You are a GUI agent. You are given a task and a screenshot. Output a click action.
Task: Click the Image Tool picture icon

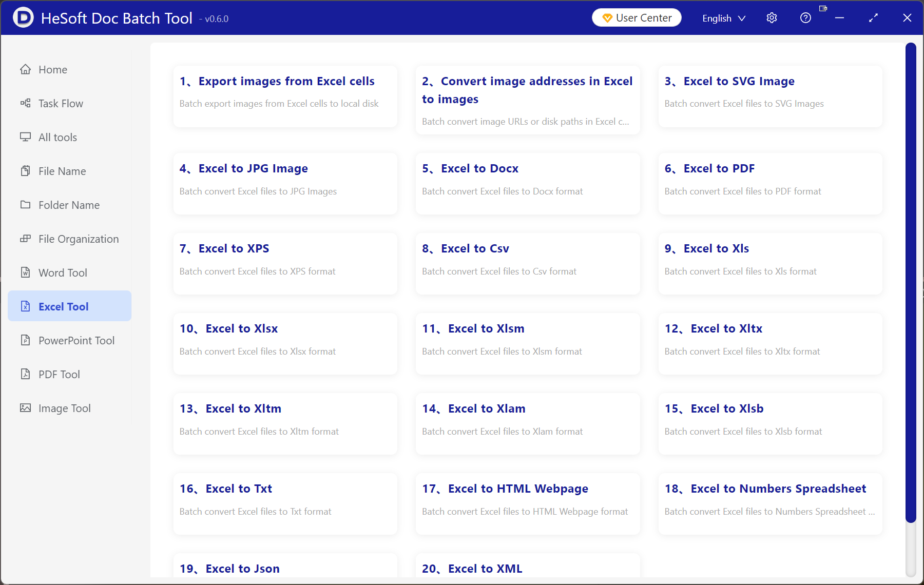[x=25, y=408]
